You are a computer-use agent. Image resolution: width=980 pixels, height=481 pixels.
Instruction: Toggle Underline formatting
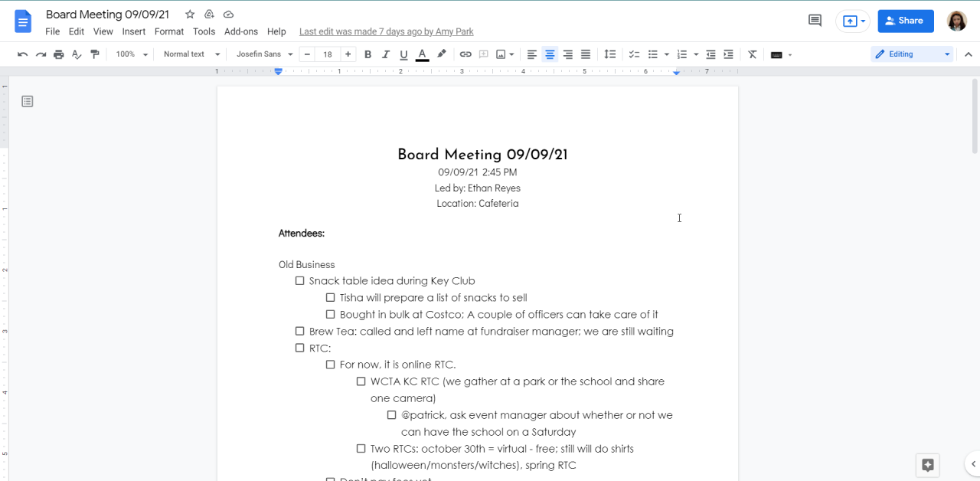403,54
